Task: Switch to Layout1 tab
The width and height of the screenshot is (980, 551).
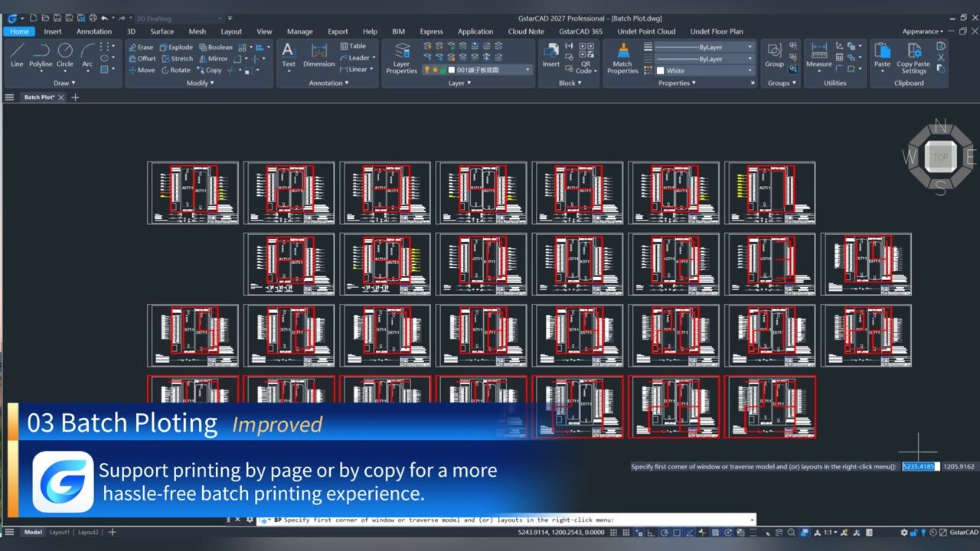Action: [59, 532]
